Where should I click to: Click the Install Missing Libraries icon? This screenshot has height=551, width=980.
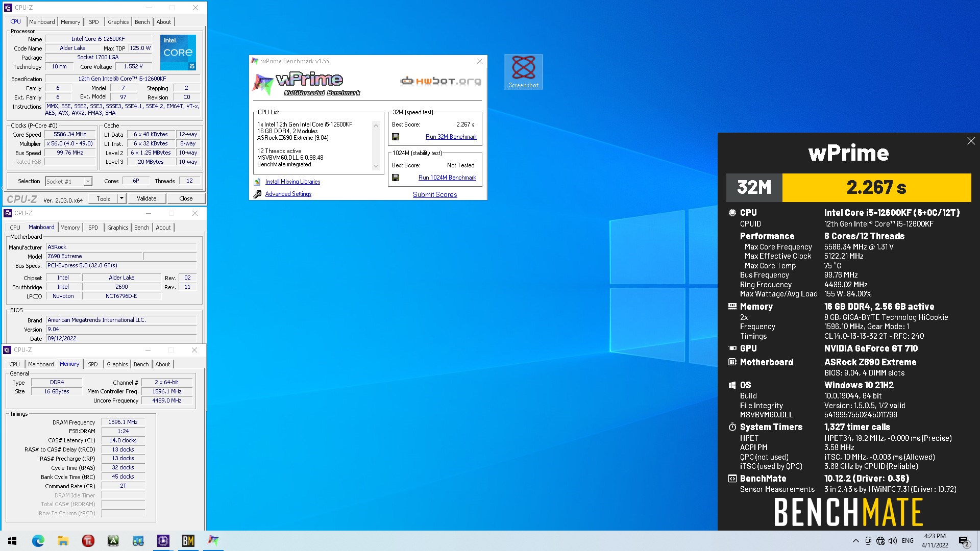pyautogui.click(x=257, y=182)
